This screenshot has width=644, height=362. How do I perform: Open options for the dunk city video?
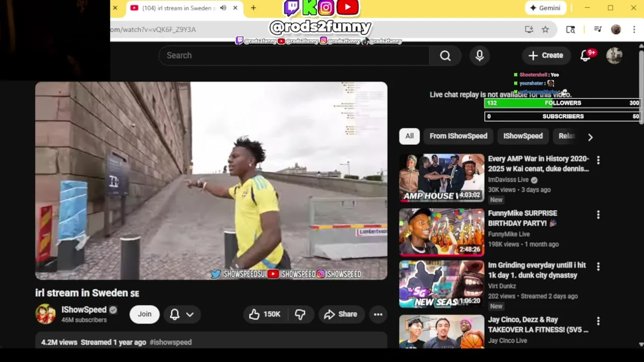[x=598, y=266]
